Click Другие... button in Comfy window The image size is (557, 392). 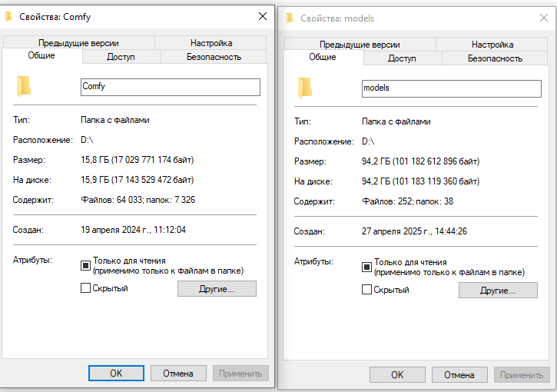tap(217, 288)
